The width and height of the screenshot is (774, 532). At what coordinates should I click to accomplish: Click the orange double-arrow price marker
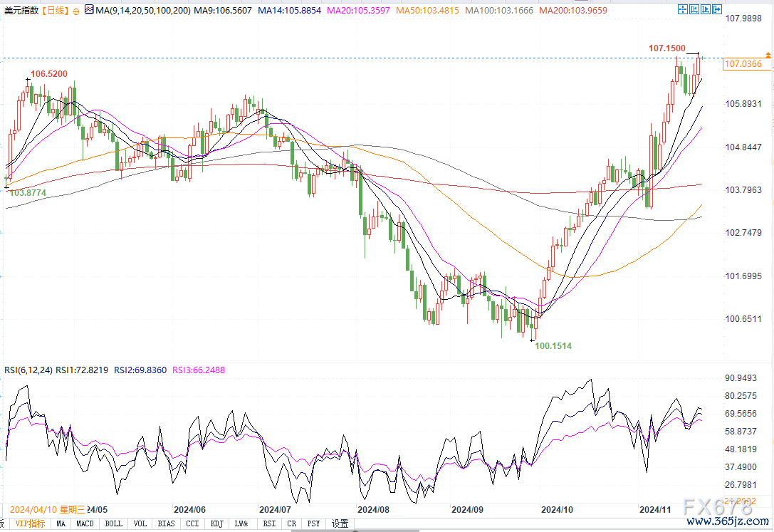(x=768, y=55)
